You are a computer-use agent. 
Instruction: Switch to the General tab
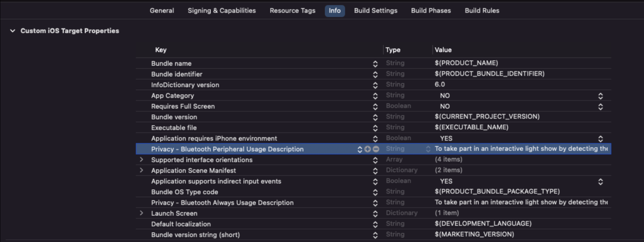click(162, 11)
